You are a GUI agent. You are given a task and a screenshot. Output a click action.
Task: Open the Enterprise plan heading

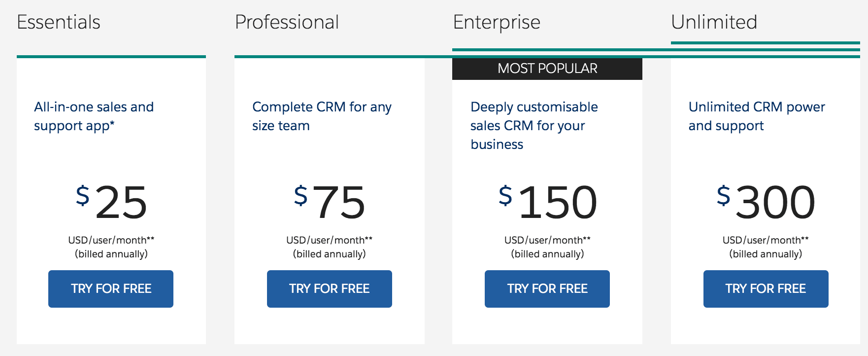(x=497, y=22)
